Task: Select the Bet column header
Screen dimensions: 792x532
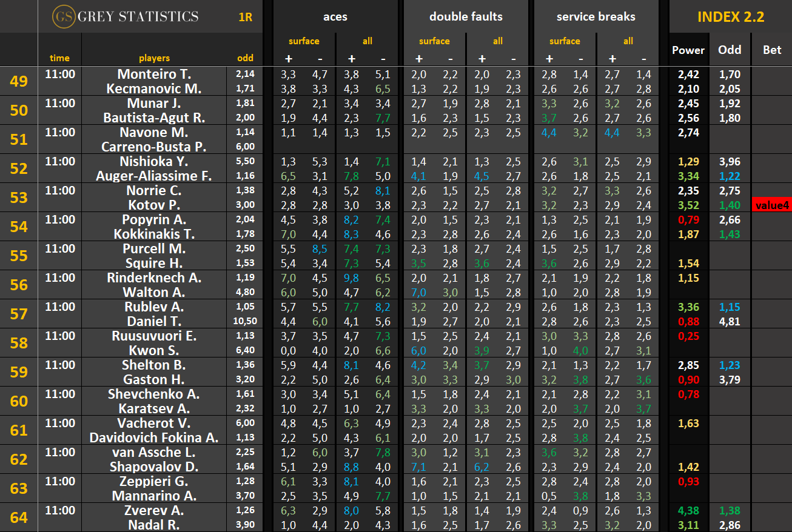Action: pos(771,50)
